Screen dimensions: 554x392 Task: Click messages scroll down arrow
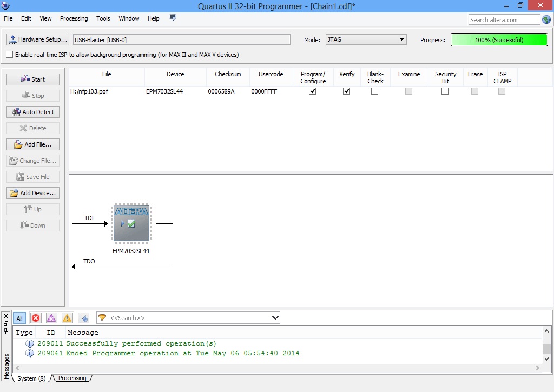(546, 359)
